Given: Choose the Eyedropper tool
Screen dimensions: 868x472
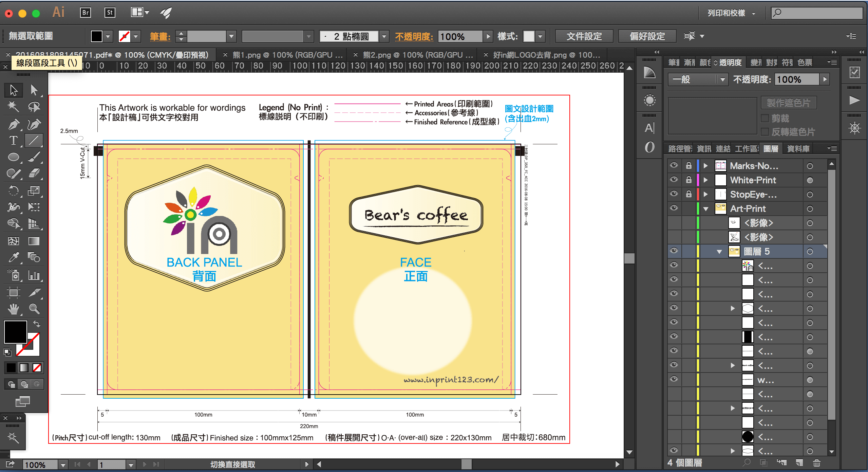Looking at the screenshot, I should (x=13, y=257).
